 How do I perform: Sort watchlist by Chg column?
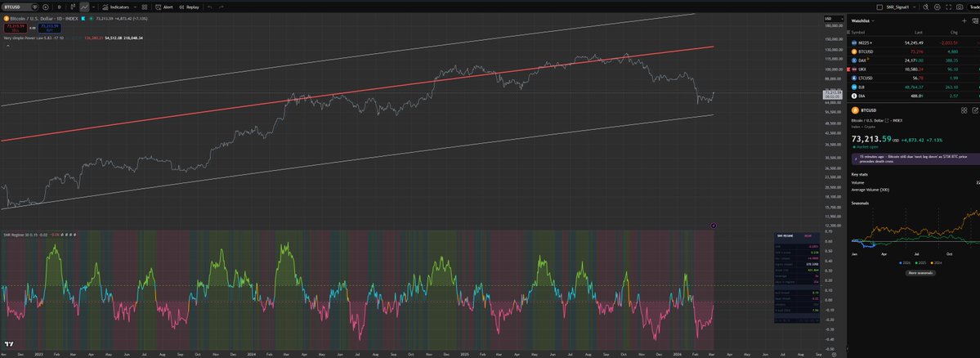pyautogui.click(x=953, y=32)
